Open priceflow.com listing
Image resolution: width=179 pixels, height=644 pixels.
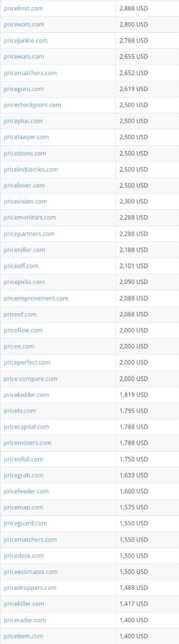tap(23, 330)
